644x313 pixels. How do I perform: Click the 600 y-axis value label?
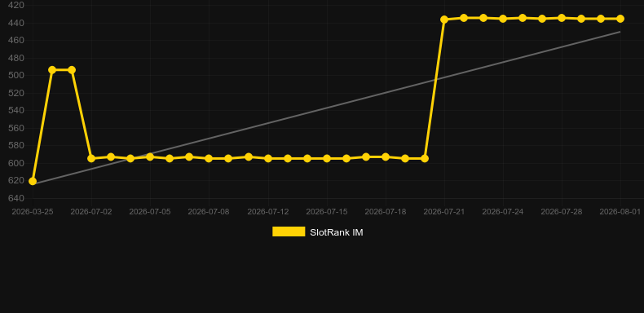tap(16, 163)
